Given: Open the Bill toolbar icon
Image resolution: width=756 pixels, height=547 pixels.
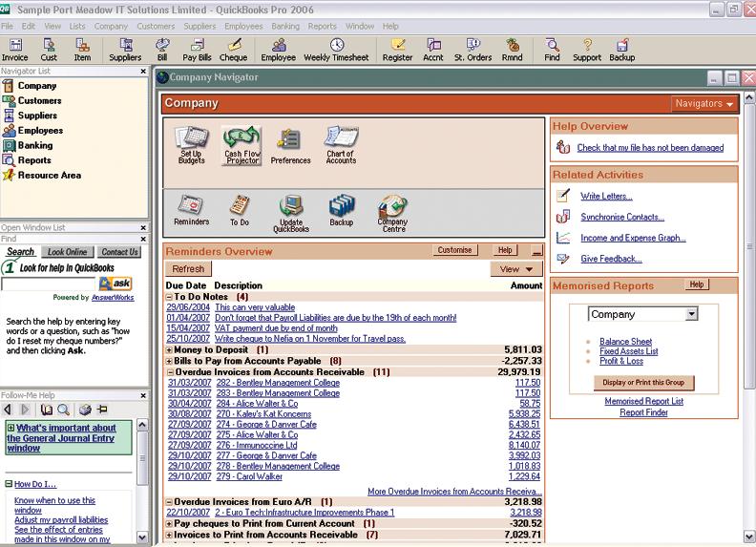Looking at the screenshot, I should tap(162, 51).
